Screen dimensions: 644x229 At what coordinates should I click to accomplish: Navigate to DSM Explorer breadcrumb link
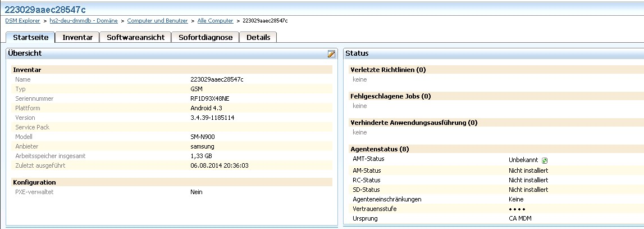[x=22, y=21]
